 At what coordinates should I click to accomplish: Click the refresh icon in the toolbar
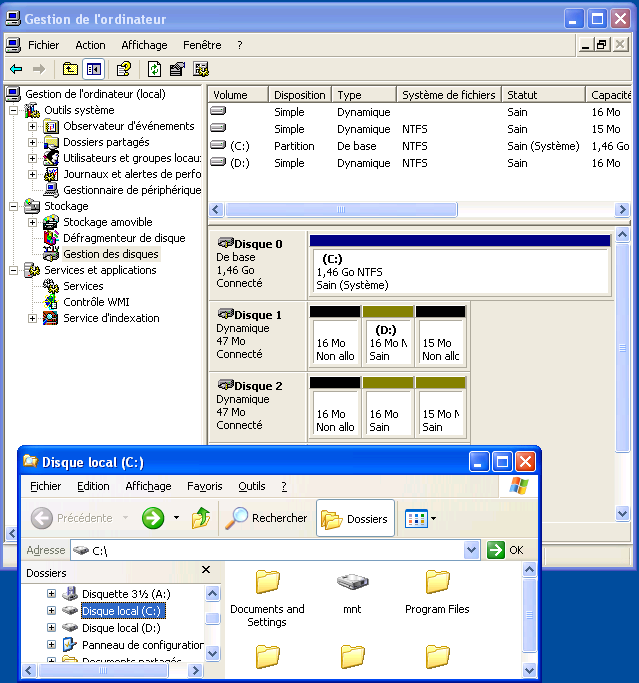pos(154,69)
